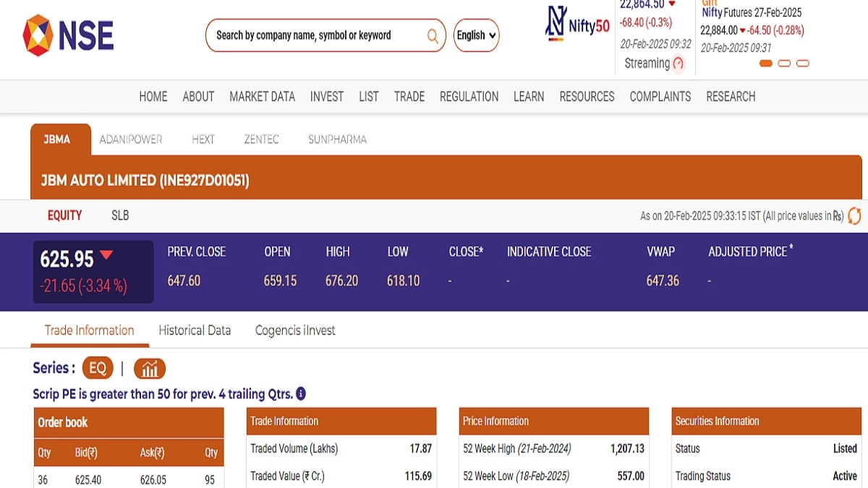Screen dimensions: 868x488
Task: Open the Cogencis iInvest tab
Action: point(295,330)
